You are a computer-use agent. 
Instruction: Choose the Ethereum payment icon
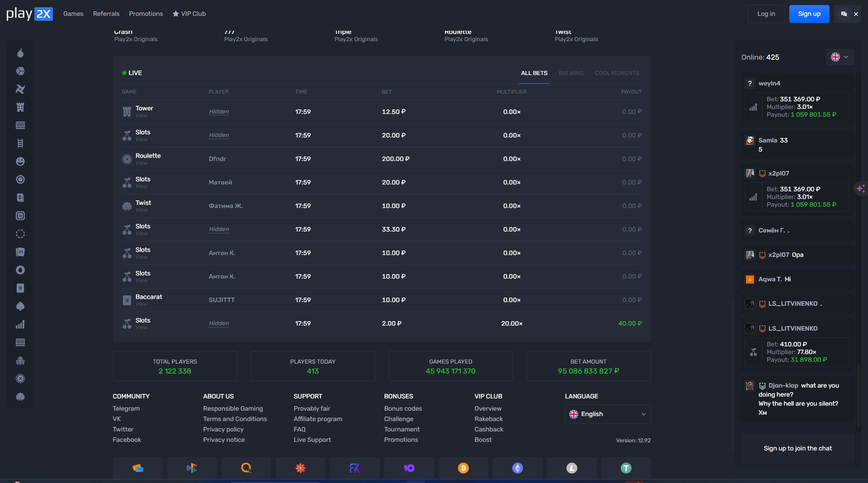pyautogui.click(x=518, y=468)
